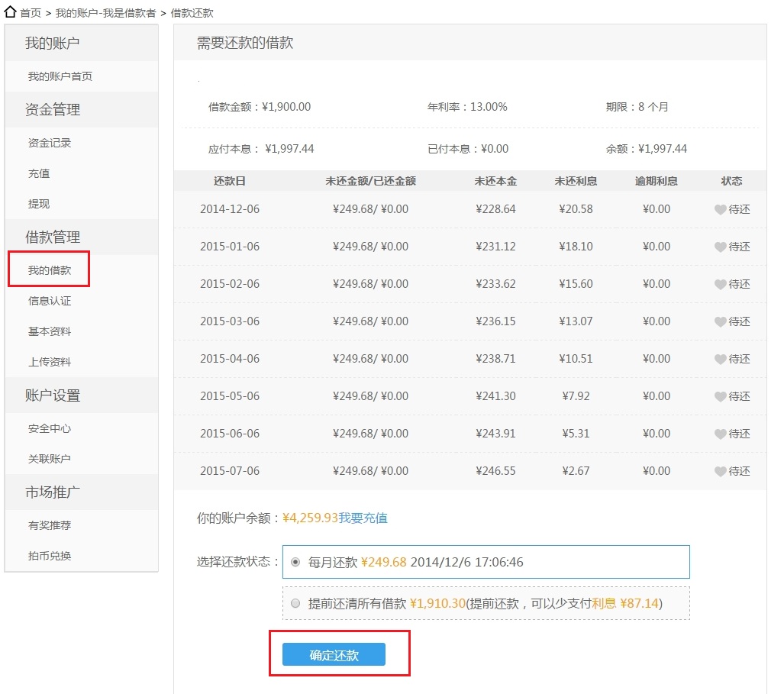Click heart status icon for 2015-04-06 row
This screenshot has height=694, width=784.
[x=720, y=359]
